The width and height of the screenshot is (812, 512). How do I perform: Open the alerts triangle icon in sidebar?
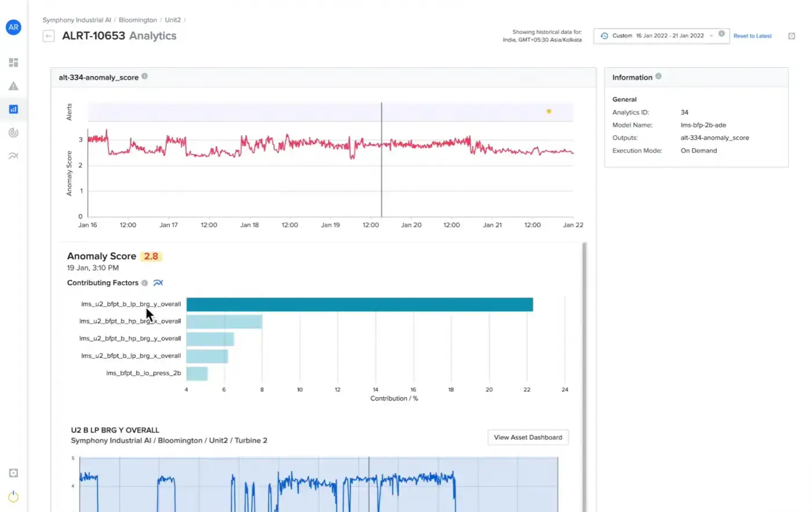pos(13,86)
